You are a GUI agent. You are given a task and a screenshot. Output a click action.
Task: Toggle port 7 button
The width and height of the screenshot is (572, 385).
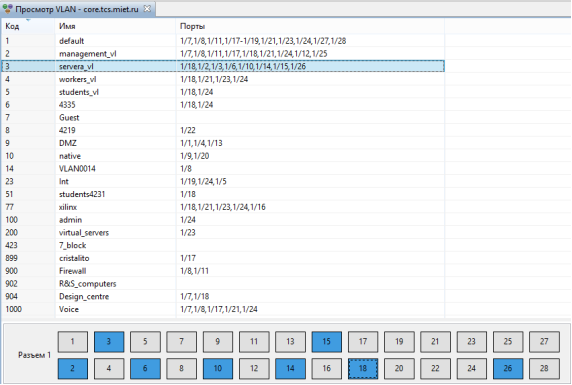tap(181, 342)
